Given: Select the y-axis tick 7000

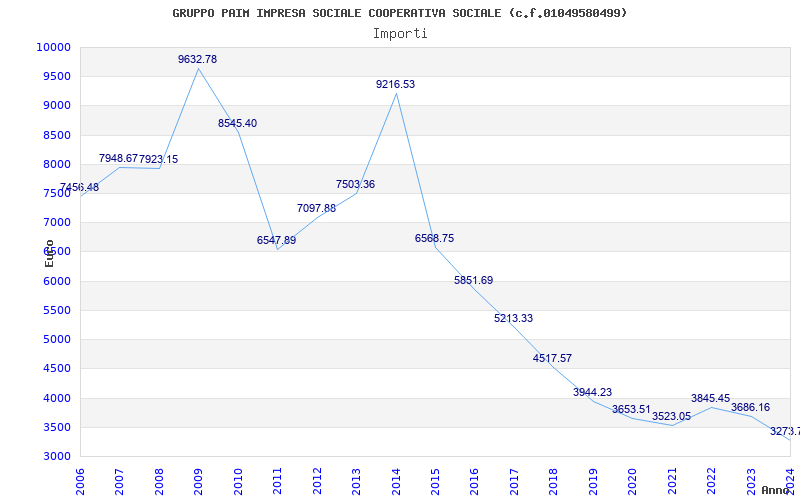Looking at the screenshot, I should [x=56, y=222].
